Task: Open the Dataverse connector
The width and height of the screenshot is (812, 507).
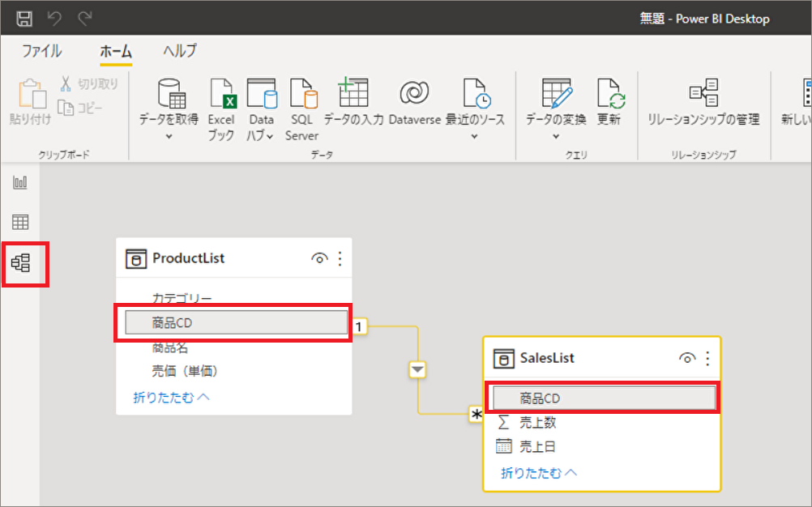Action: point(414,102)
